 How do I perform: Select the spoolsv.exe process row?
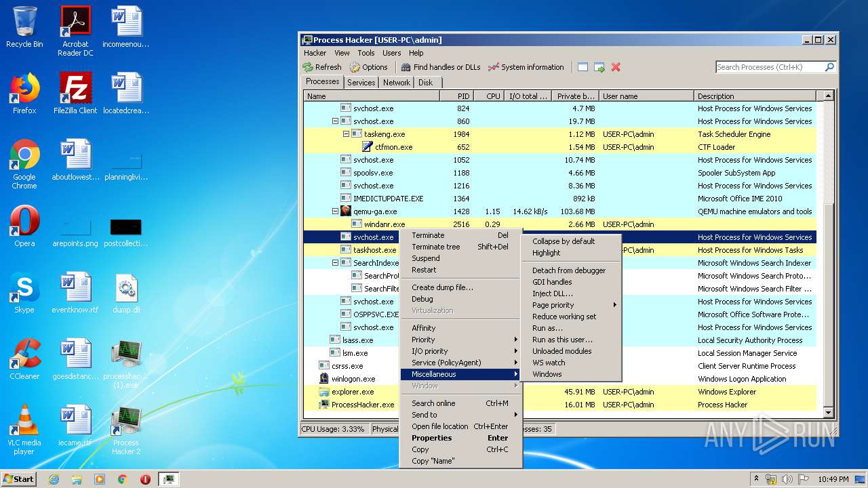(559, 173)
